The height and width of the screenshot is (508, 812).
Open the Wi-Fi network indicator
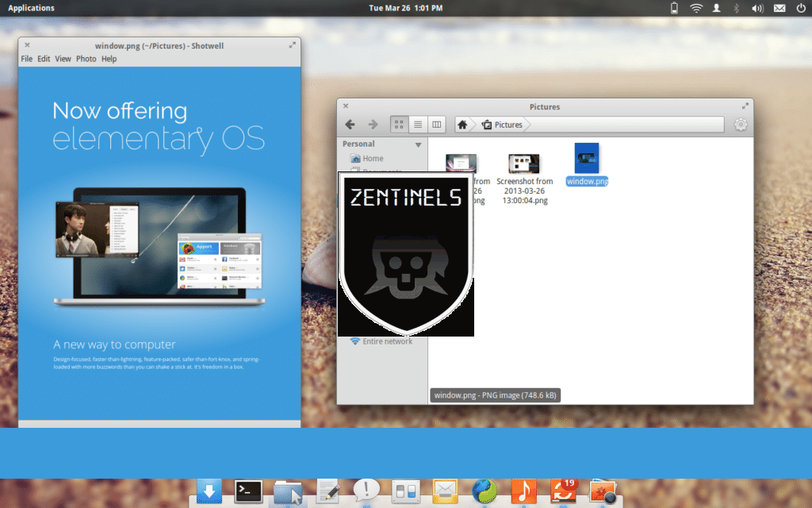point(696,8)
